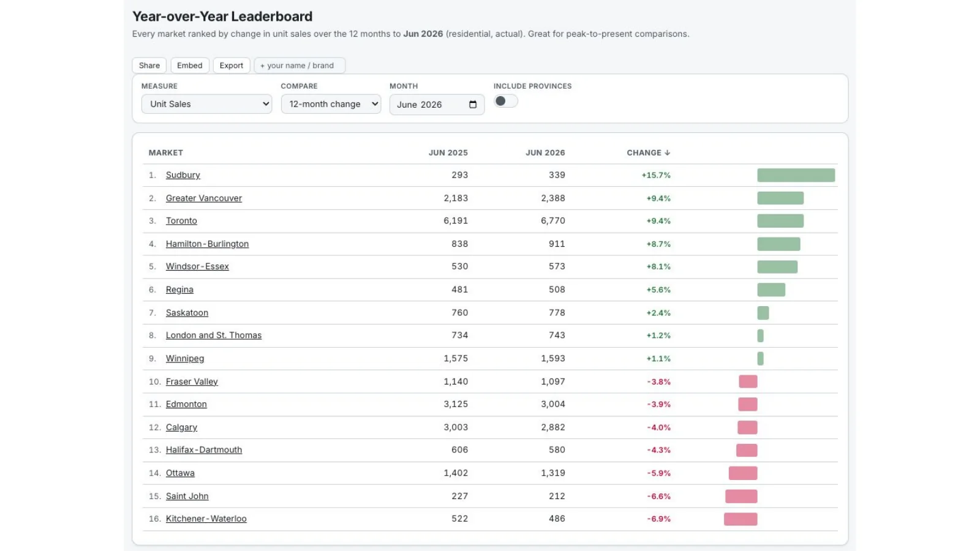Click the Share button
Viewport: 980px width, 551px height.
point(149,66)
